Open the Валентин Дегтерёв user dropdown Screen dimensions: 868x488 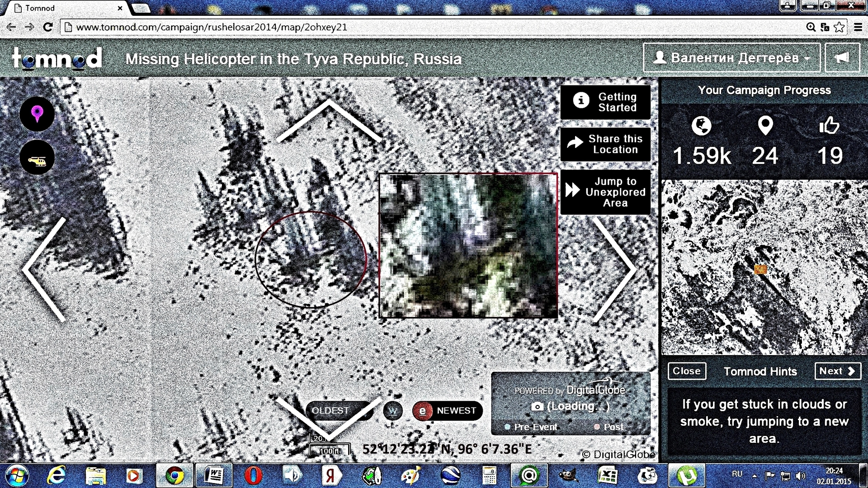pyautogui.click(x=731, y=58)
